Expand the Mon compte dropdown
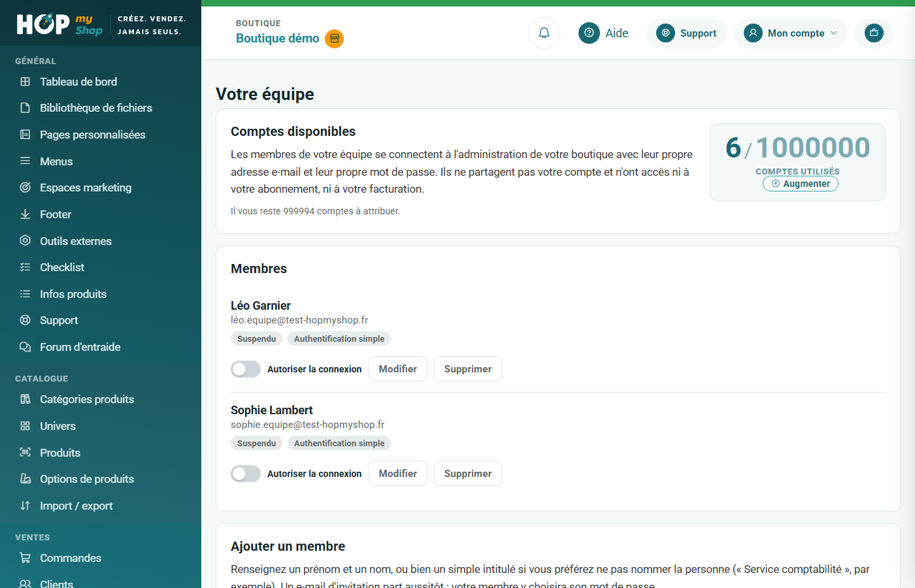915x588 pixels. [x=790, y=33]
